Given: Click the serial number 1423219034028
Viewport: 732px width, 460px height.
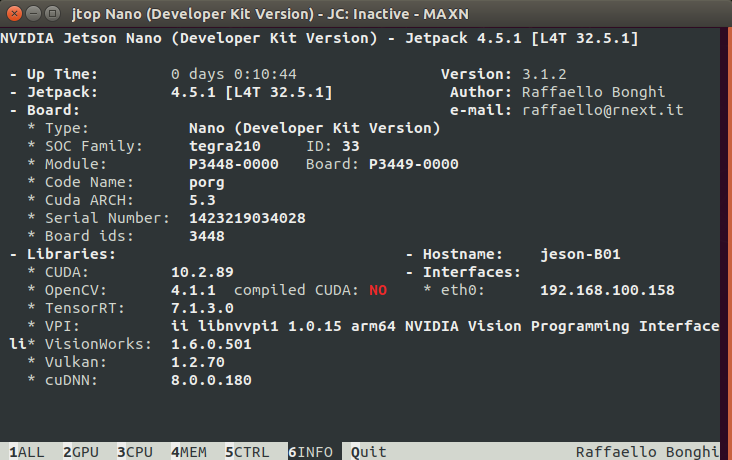Looking at the screenshot, I should pyautogui.click(x=247, y=218).
